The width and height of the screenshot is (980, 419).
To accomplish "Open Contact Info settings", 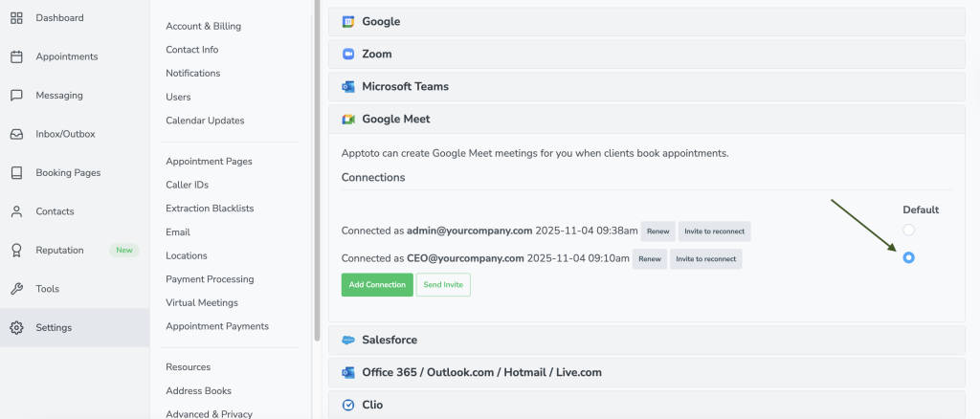I will [191, 50].
